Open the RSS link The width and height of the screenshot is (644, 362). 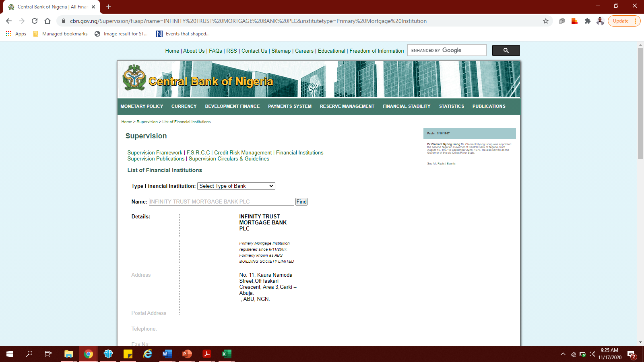pos(231,51)
